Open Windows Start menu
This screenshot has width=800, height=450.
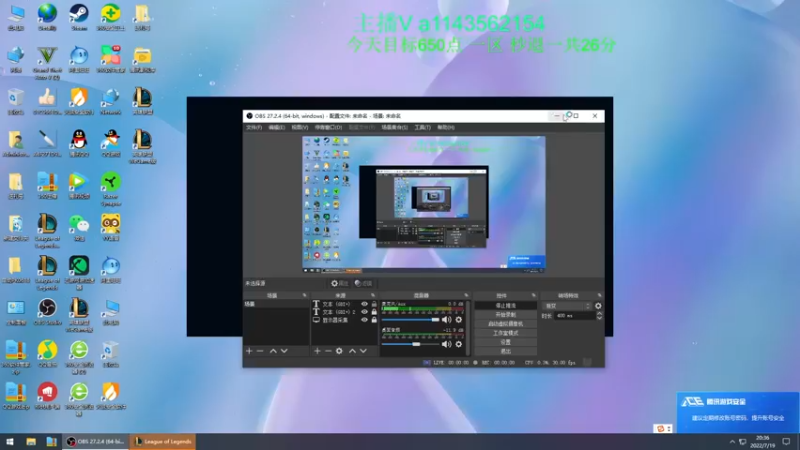coord(9,442)
